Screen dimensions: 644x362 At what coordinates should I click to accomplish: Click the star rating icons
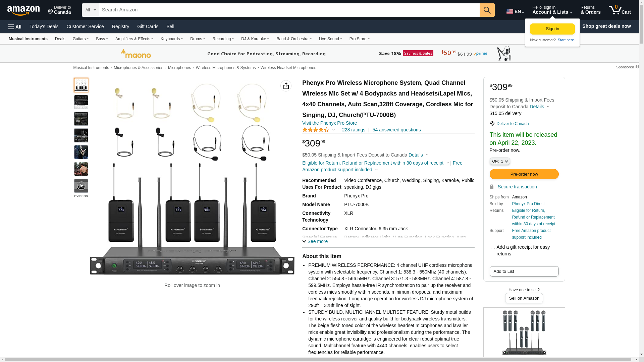[x=315, y=130]
